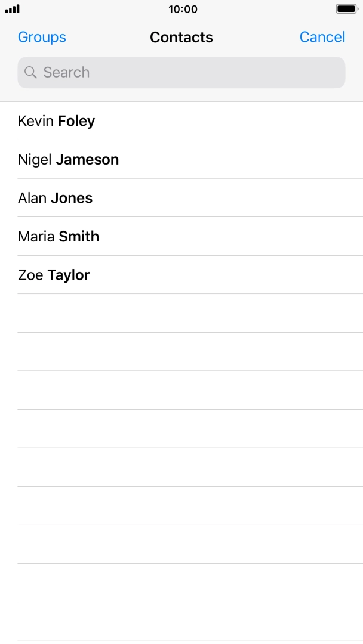Pick the Alan Jones contact
Image resolution: width=363 pixels, height=644 pixels.
click(x=181, y=198)
